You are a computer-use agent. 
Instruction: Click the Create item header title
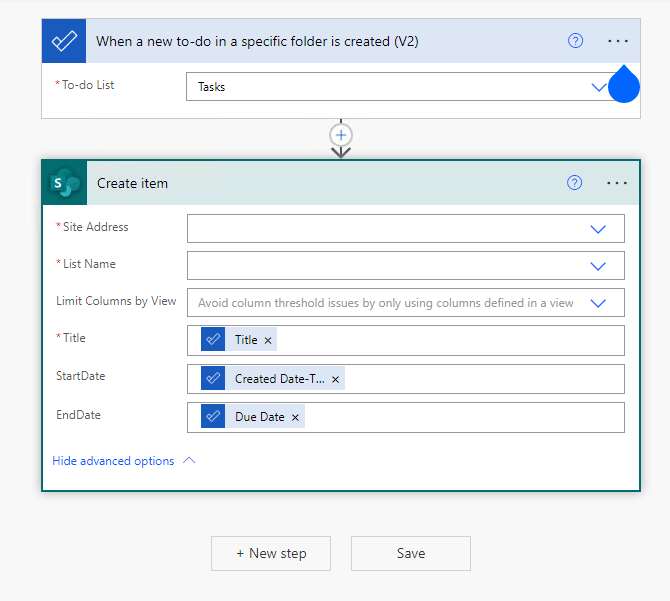132,183
